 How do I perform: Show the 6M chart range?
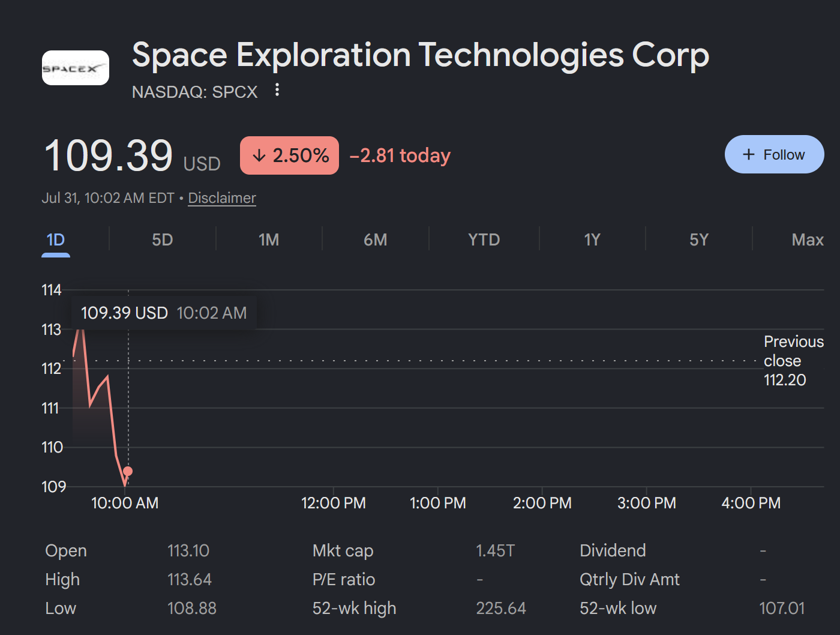(376, 240)
